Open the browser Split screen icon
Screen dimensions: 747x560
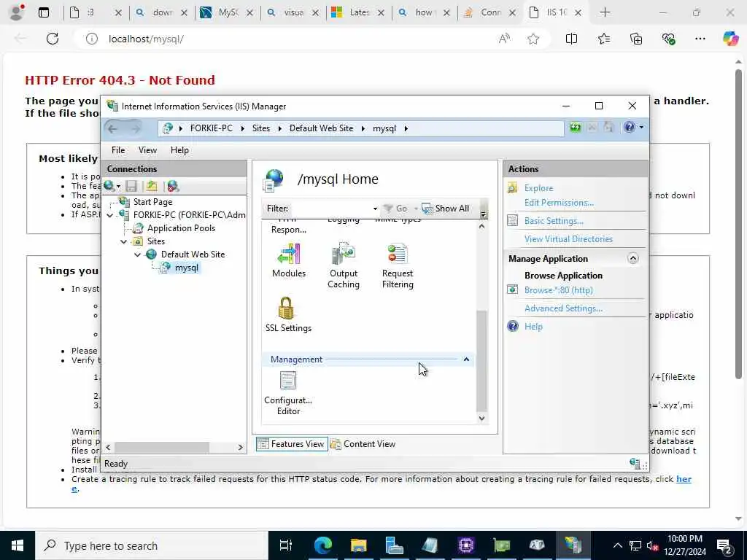571,39
